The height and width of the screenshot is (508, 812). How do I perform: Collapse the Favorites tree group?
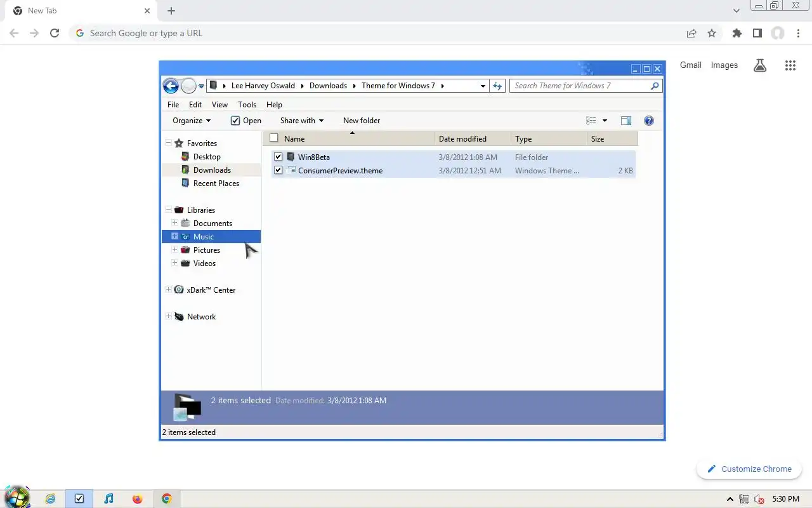click(x=168, y=143)
